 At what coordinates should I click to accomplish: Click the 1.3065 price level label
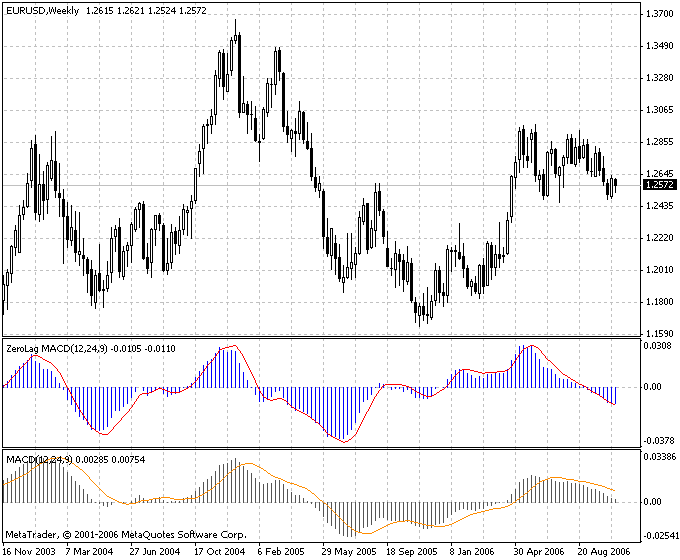tap(659, 110)
